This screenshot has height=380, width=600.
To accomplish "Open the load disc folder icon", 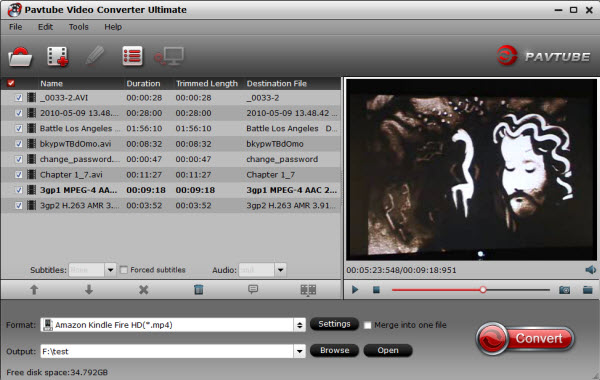I will pos(20,56).
